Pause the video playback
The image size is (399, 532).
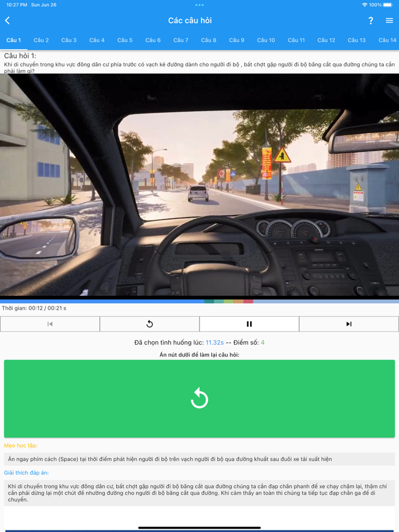[x=249, y=324]
